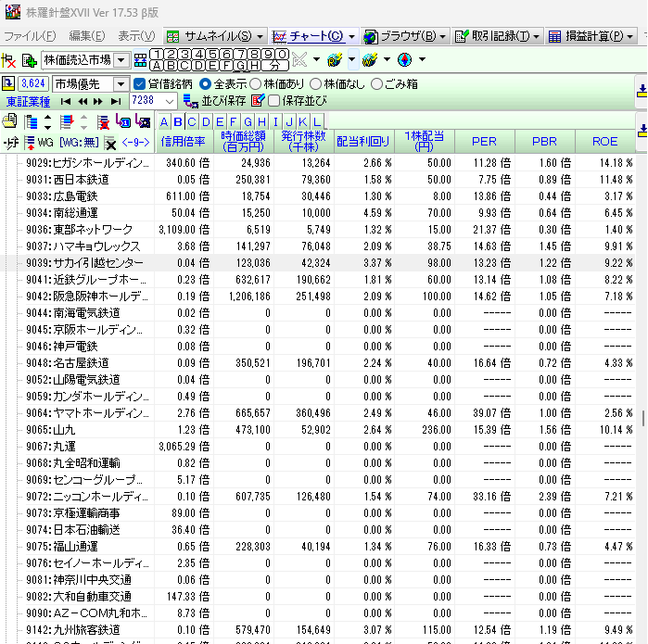Enable the 保存並び checkbox
Viewport: 648px width, 644px height.
pos(274,100)
